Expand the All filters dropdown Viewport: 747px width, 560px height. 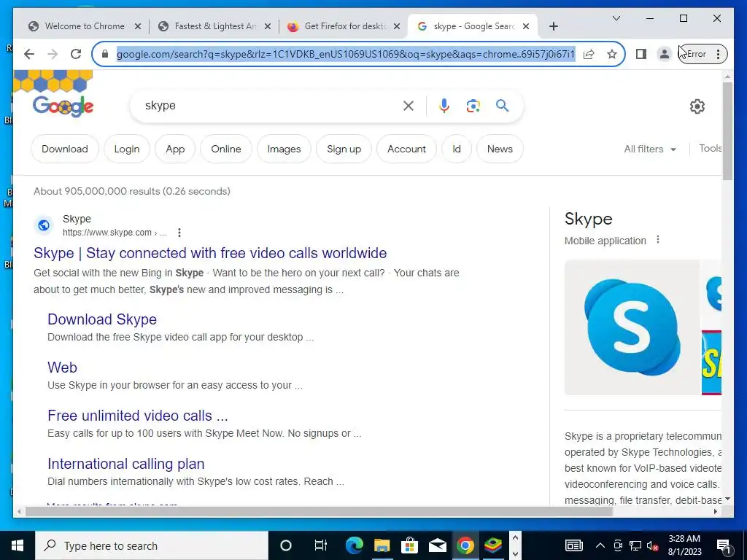[x=650, y=149]
